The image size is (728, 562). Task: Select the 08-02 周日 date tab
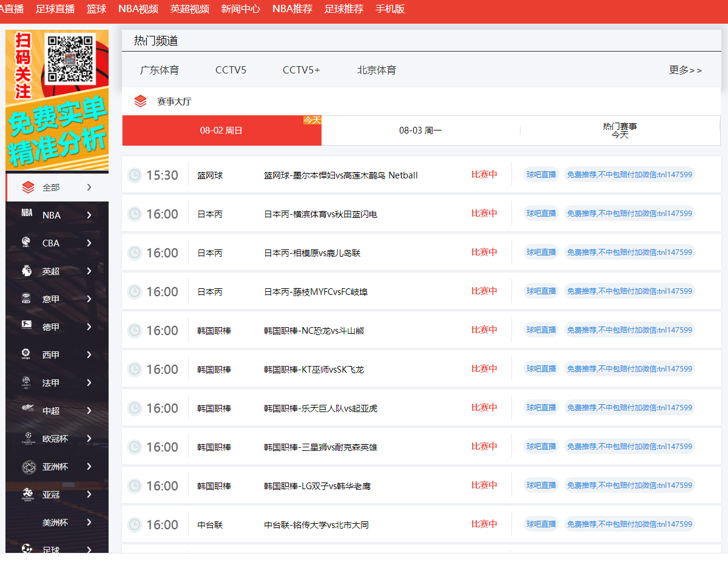pyautogui.click(x=221, y=130)
